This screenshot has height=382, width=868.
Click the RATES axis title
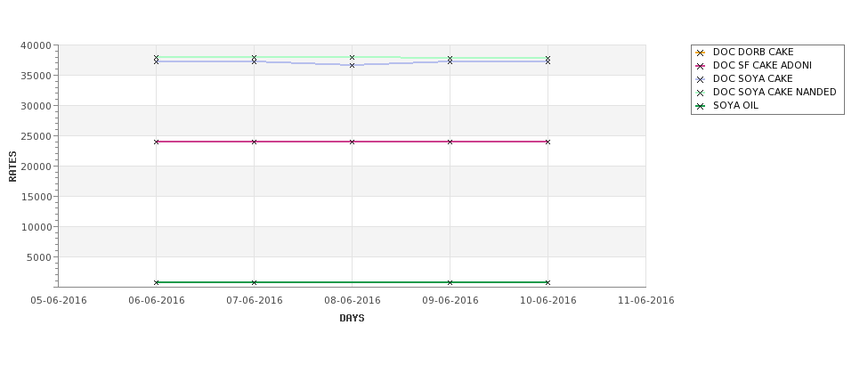click(x=12, y=167)
